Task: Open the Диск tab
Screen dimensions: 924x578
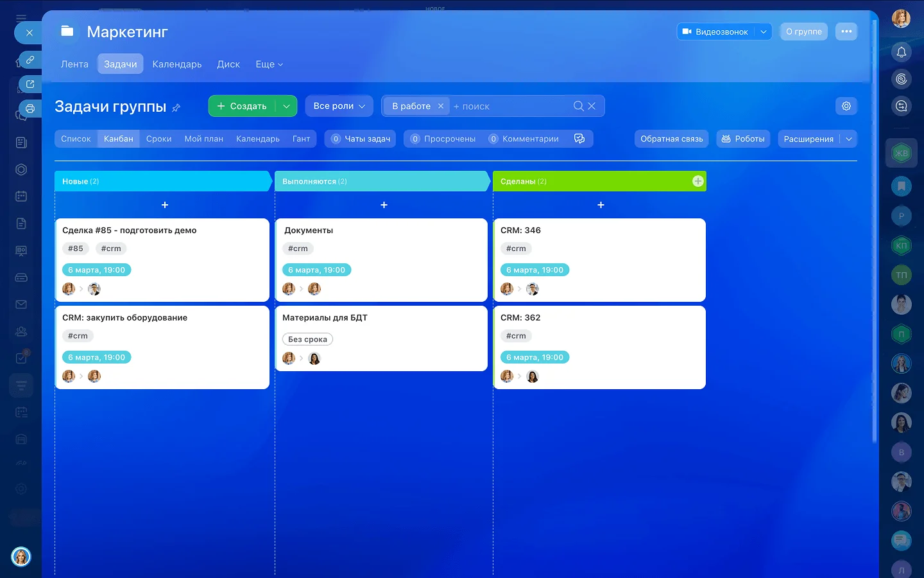Action: point(228,64)
